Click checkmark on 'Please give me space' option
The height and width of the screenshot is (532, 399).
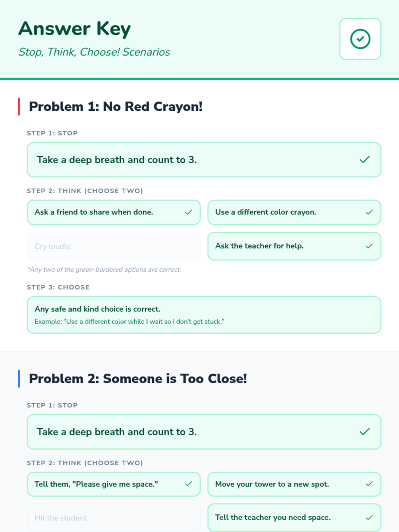pyautogui.click(x=189, y=484)
